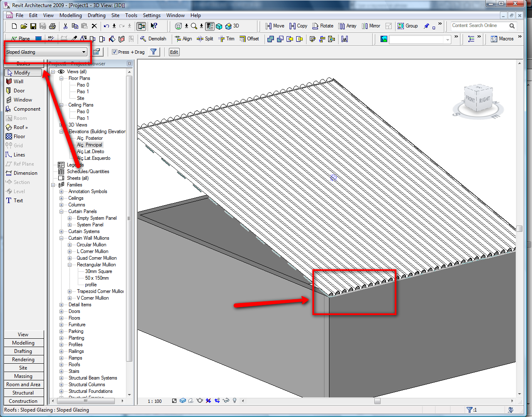The width and height of the screenshot is (532, 417).
Task: Click the Offset tool
Action: (249, 39)
